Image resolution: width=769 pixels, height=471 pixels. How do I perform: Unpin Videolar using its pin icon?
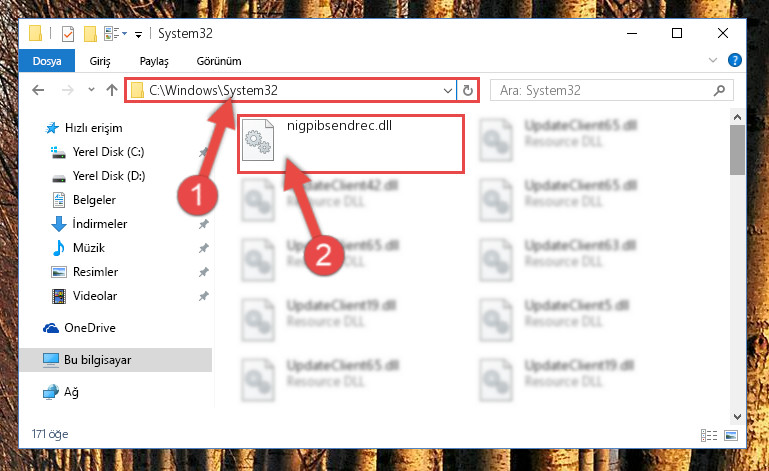click(204, 296)
